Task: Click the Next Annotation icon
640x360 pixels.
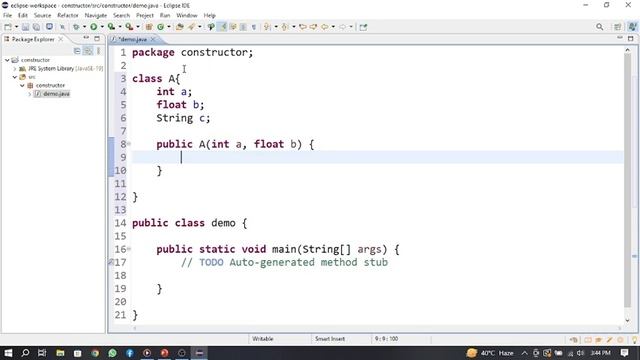Action: coord(267,27)
